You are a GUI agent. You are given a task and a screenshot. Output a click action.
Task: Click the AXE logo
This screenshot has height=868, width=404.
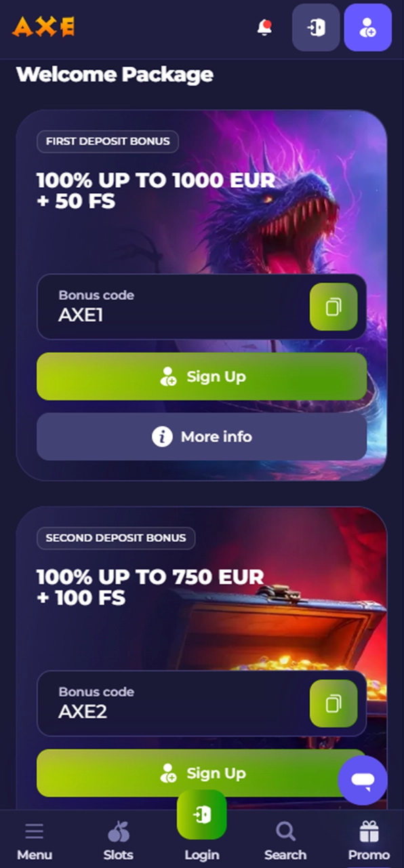tap(44, 27)
